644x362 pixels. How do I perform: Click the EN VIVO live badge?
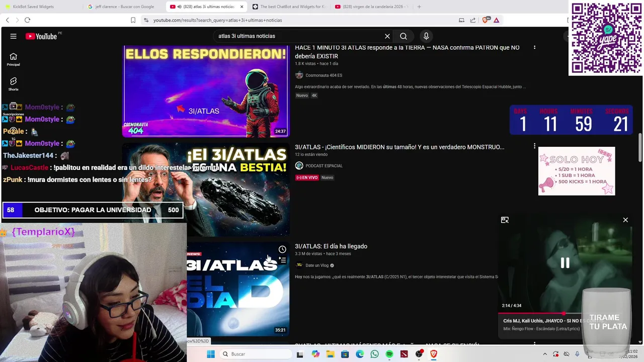307,177
